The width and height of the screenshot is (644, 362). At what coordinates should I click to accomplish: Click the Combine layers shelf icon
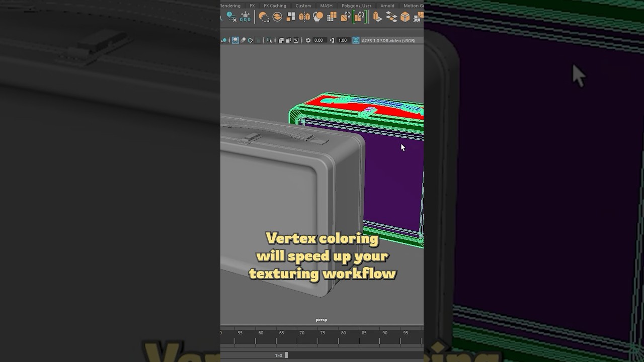(x=277, y=17)
